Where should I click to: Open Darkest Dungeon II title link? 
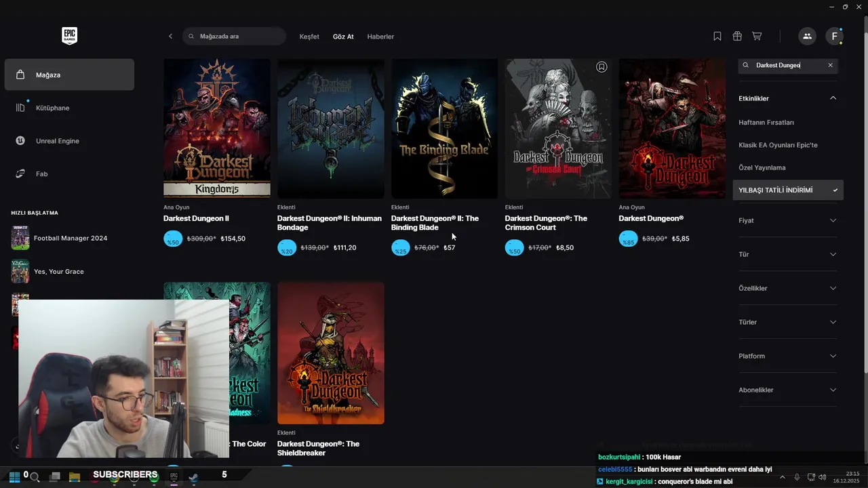pyautogui.click(x=196, y=218)
